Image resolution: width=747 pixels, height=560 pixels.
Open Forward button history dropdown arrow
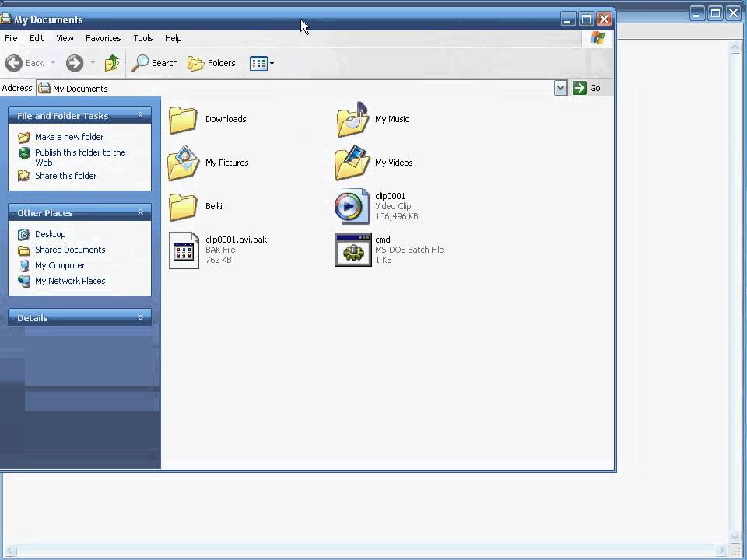(93, 63)
